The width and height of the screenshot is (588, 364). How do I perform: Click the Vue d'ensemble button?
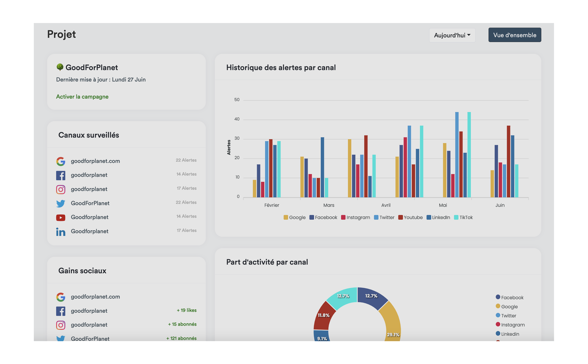pos(514,35)
